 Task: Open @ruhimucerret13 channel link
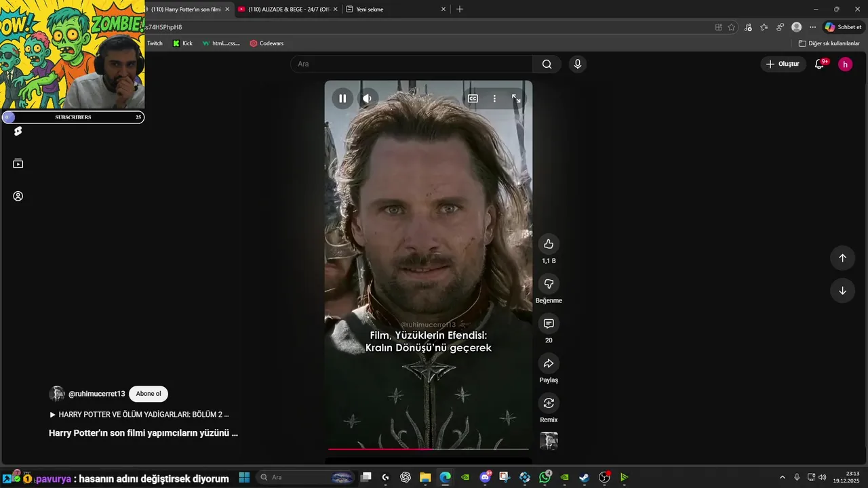pyautogui.click(x=96, y=394)
